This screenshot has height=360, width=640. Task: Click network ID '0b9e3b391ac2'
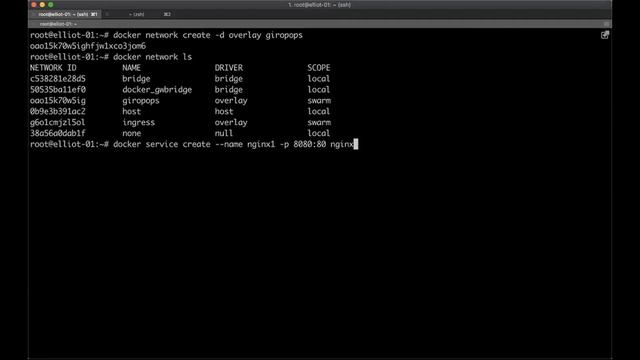58,111
